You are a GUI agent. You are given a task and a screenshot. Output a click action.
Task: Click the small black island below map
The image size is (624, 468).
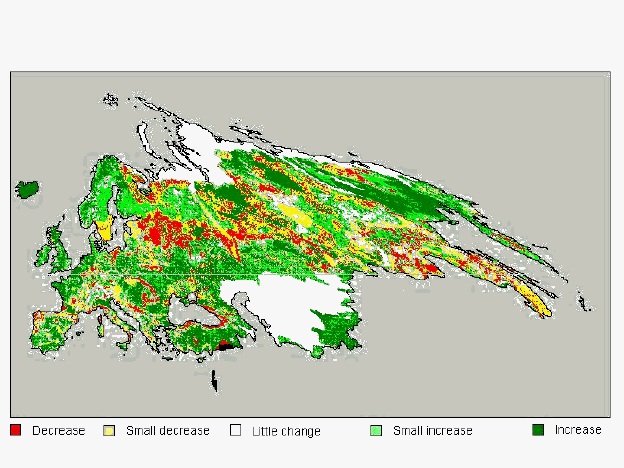click(214, 381)
